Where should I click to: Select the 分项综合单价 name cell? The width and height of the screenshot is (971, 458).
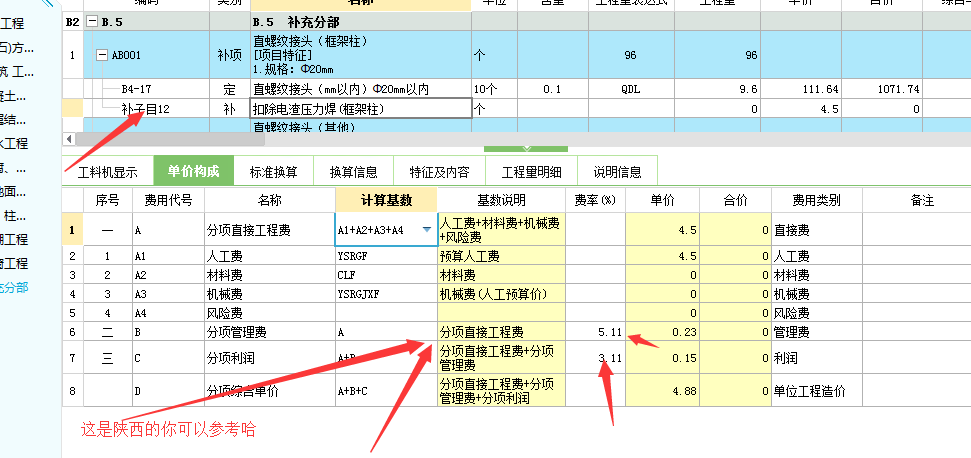point(270,391)
